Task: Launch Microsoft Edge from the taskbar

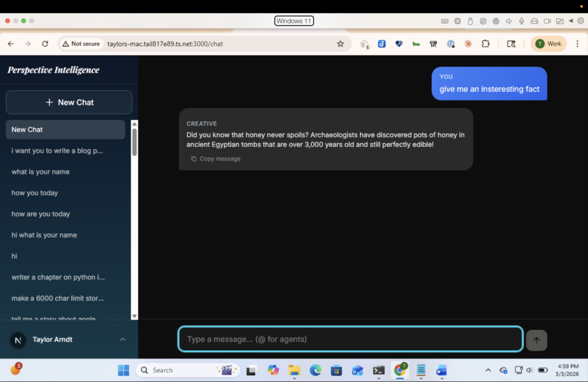Action: [x=315, y=370]
